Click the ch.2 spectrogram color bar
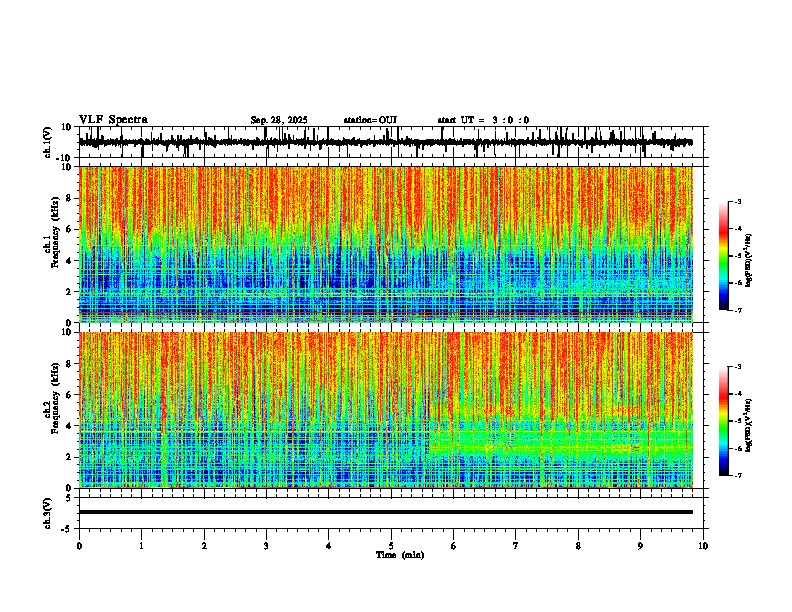Screen dimensions: 792x612 point(723,421)
